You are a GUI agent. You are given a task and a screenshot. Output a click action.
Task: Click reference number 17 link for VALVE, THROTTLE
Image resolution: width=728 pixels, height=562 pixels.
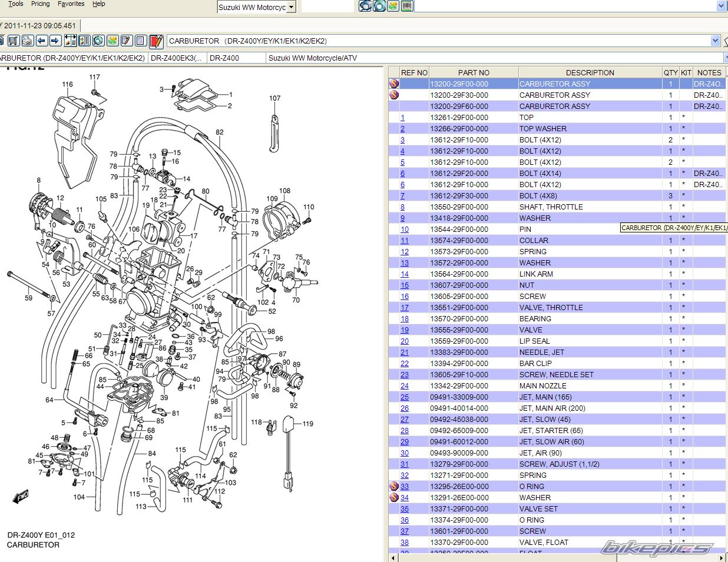[x=405, y=308]
